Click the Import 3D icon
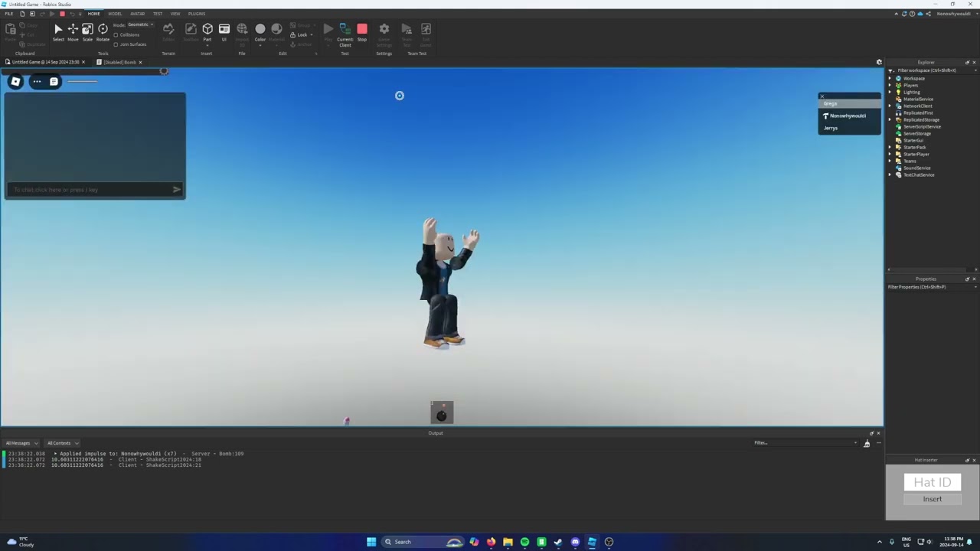 coord(242,32)
